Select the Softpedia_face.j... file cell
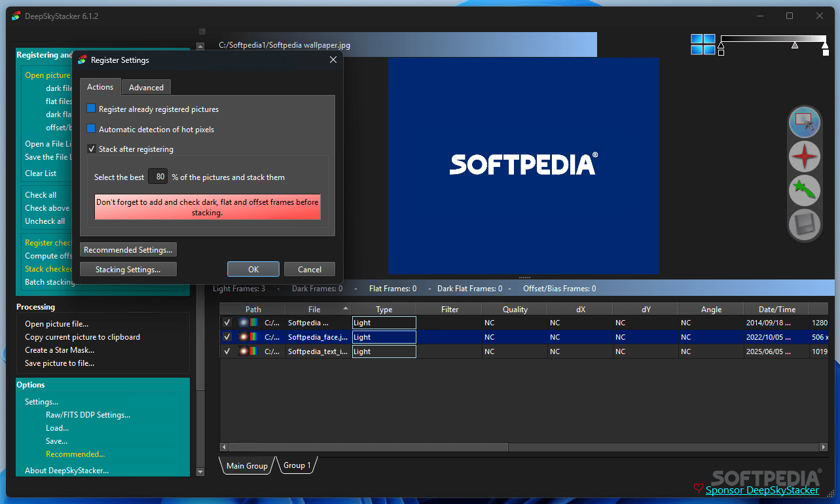Image resolution: width=840 pixels, height=504 pixels. coord(318,337)
